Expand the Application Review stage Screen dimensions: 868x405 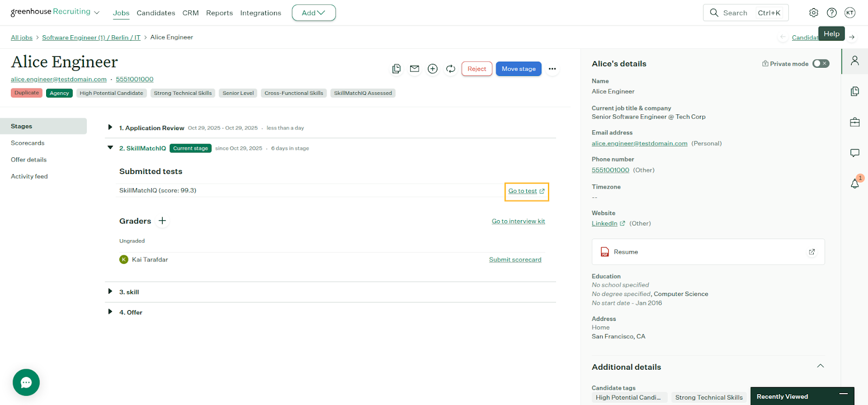tap(110, 127)
